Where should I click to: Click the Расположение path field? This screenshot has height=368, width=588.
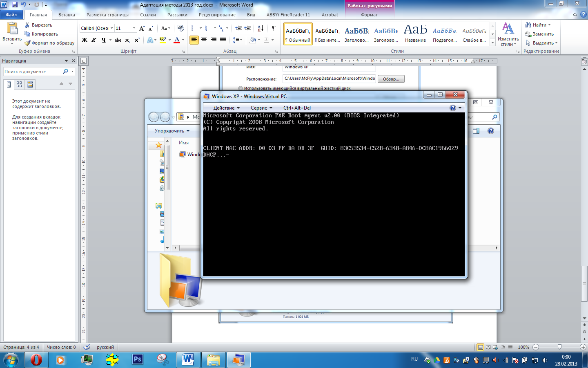[329, 79]
